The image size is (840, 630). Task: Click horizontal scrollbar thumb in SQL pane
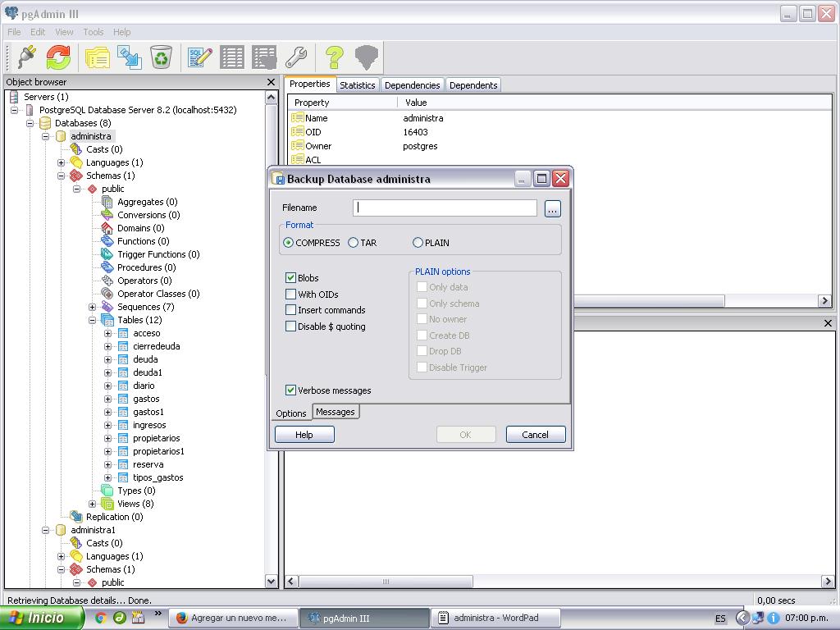coord(386,582)
